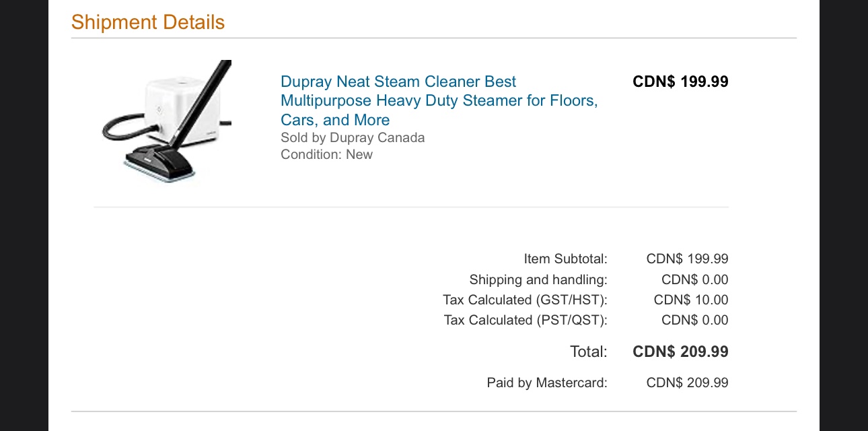868x431 pixels.
Task: Select the Total label text
Action: point(588,351)
